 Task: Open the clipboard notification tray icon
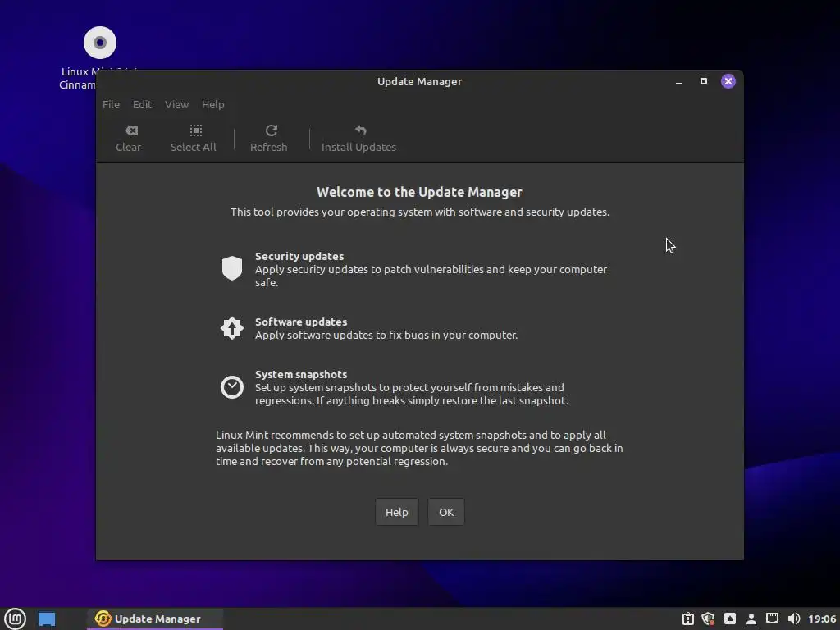pos(688,619)
